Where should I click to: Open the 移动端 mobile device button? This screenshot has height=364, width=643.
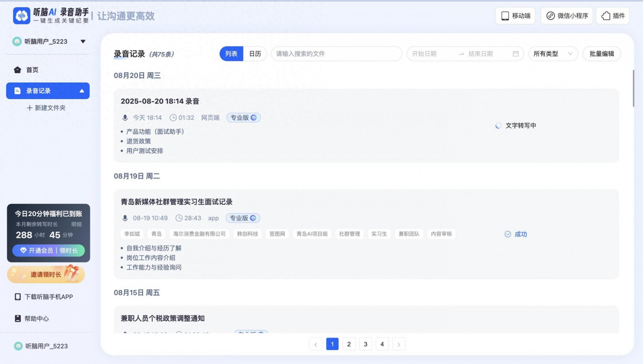pyautogui.click(x=515, y=16)
